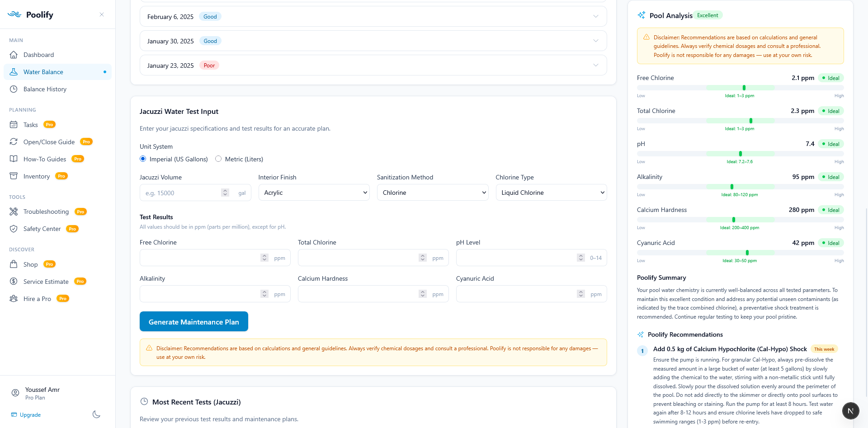The image size is (868, 428).
Task: Open Dashboard from the sidebar
Action: tap(57, 55)
